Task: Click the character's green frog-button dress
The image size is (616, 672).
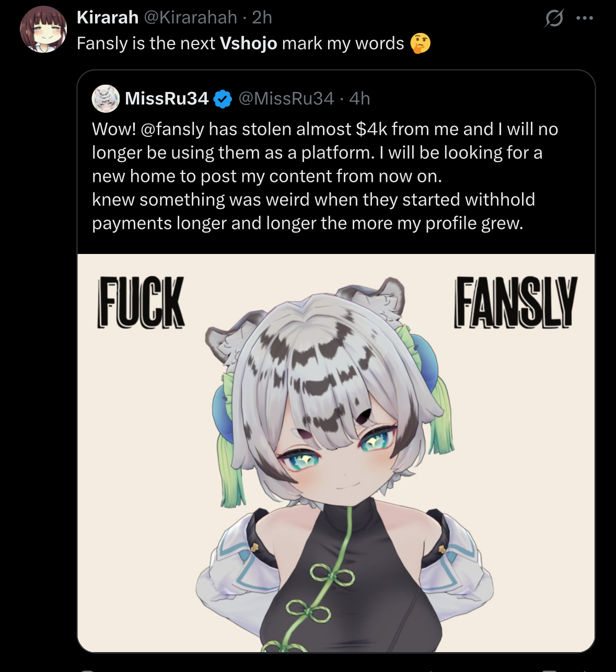Action: tap(334, 585)
